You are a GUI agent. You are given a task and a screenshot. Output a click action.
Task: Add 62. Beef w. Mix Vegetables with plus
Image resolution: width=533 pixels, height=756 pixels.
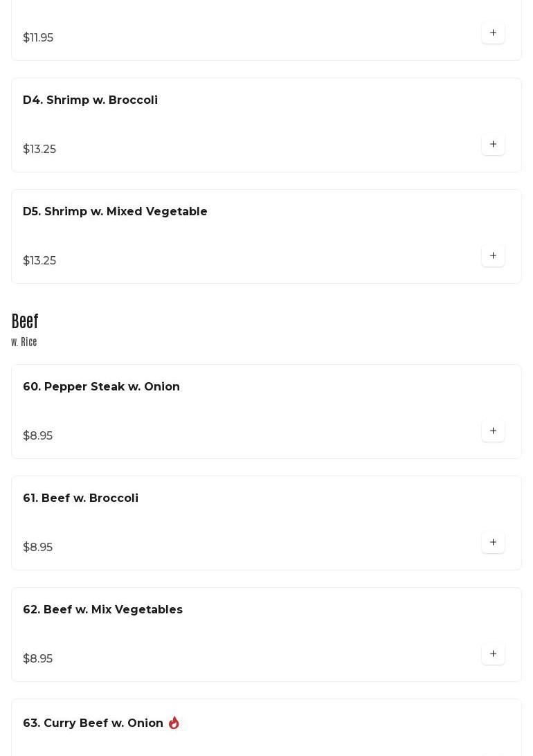tap(493, 654)
